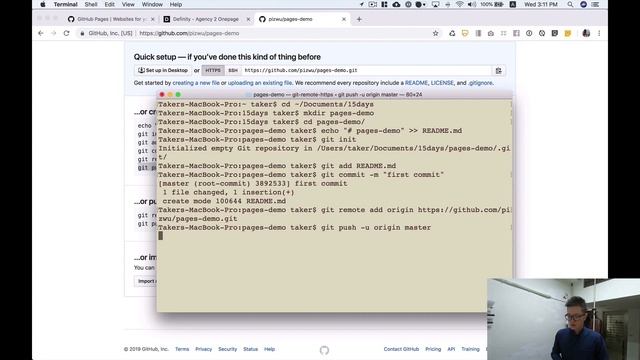Open the README link
Screen dimensions: 640x360
(x=416, y=83)
